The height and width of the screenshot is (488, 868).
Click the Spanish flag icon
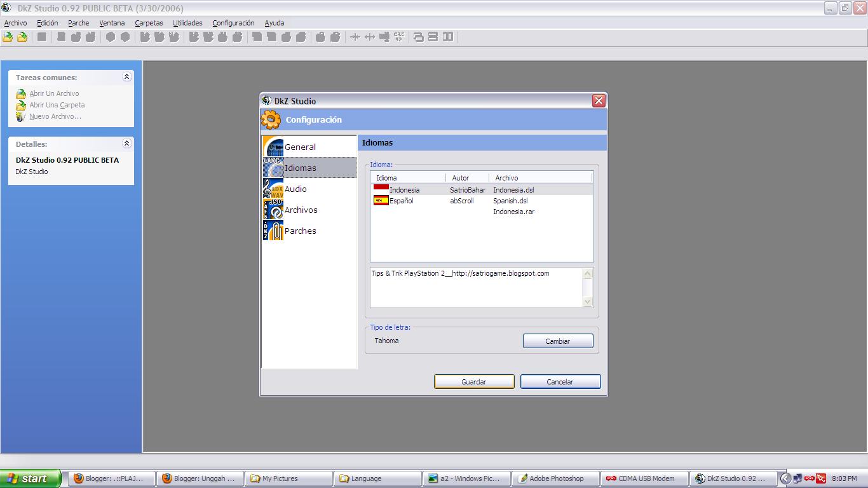point(381,200)
